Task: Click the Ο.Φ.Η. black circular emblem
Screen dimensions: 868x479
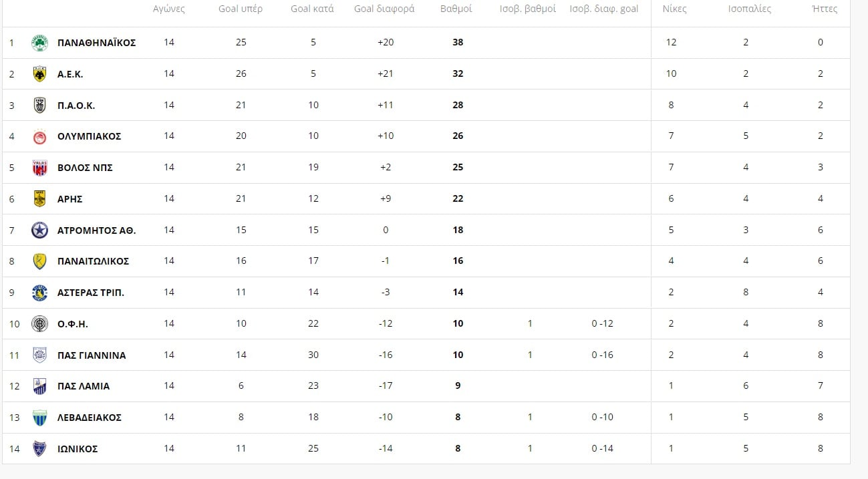Action: (x=40, y=324)
